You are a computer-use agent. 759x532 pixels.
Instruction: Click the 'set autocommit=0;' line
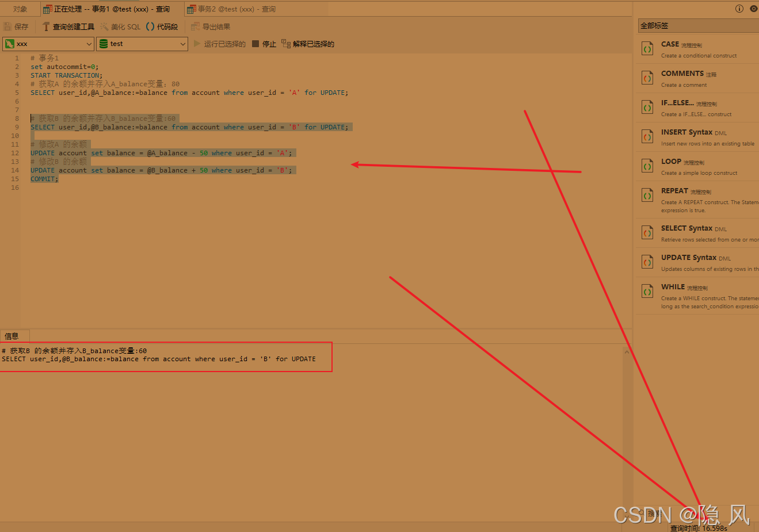(x=64, y=67)
